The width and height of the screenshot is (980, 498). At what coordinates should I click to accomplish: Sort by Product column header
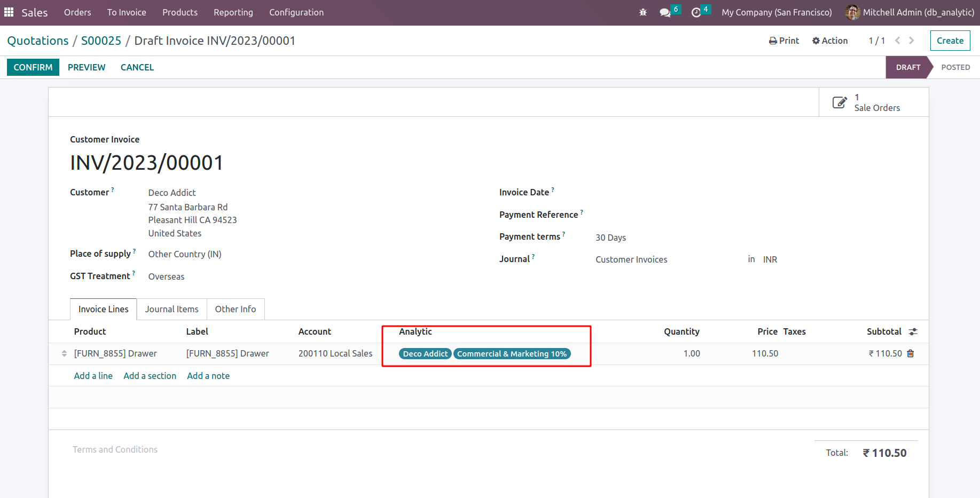[x=90, y=331]
